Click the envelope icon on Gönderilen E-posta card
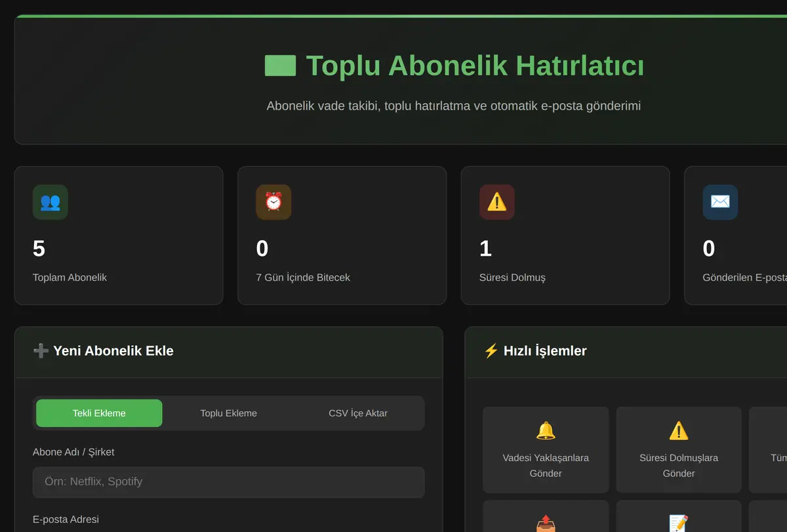787x532 pixels. click(x=720, y=202)
